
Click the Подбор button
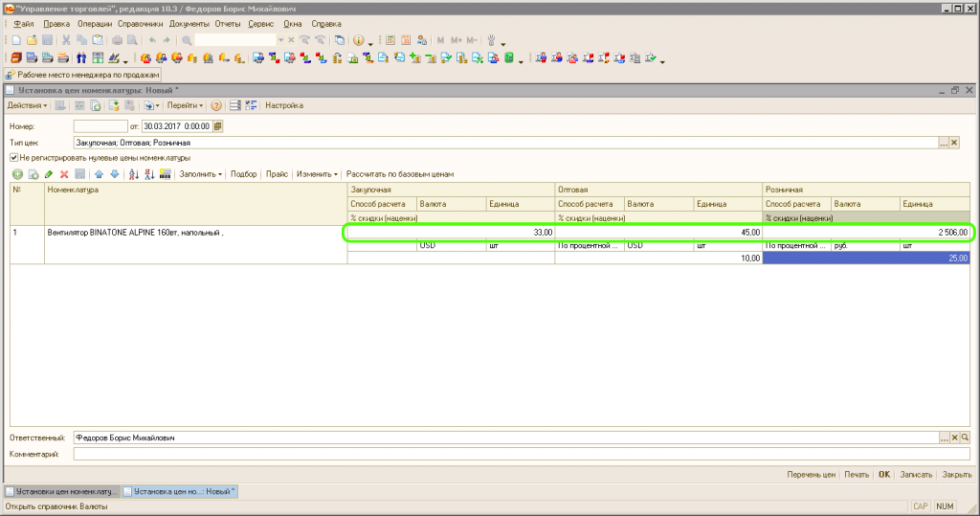pos(244,174)
